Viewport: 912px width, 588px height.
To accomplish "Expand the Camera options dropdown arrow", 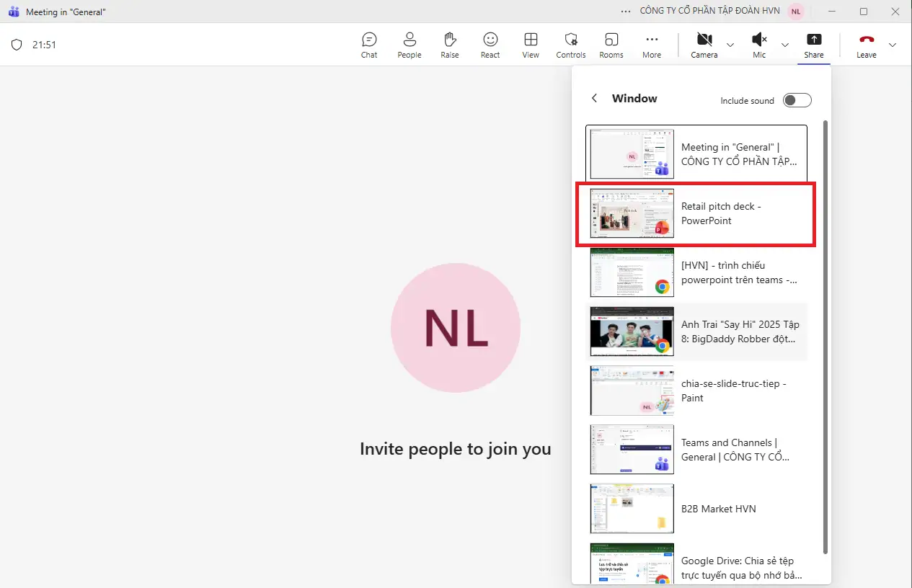I will (730, 45).
